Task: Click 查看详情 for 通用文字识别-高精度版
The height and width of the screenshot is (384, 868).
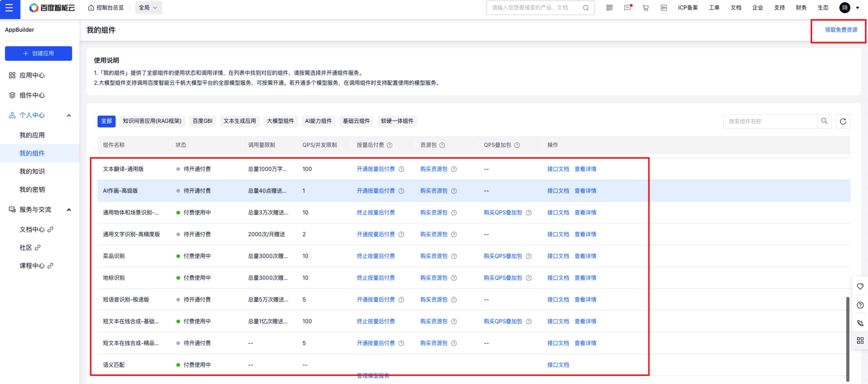Action: click(x=585, y=234)
